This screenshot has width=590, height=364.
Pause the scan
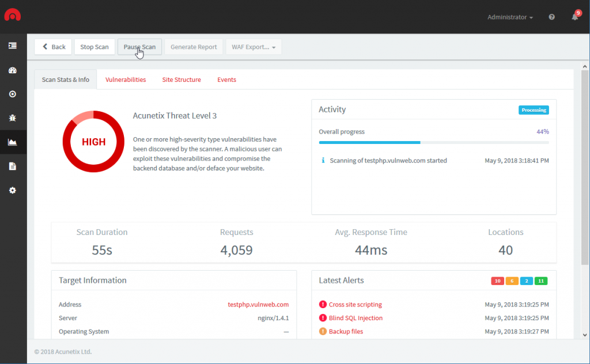[x=139, y=47]
